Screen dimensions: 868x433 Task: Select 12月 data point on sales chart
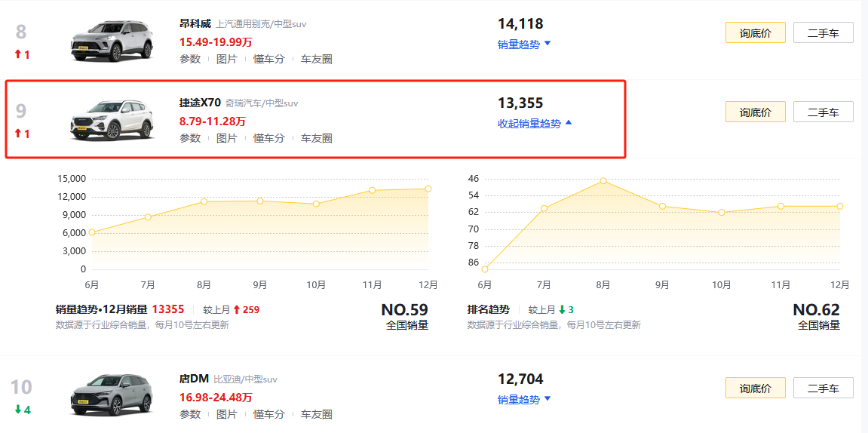tap(428, 189)
